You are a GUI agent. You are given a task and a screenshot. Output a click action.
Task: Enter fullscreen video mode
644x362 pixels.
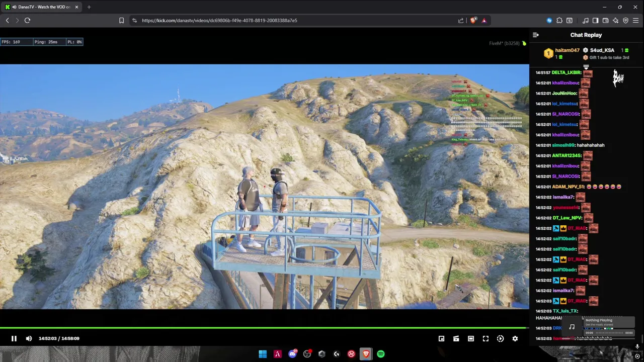[486, 338]
